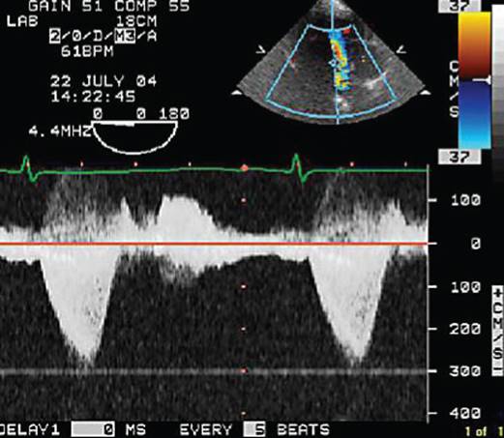Click the red Doppler baseline at zero
The width and height of the screenshot is (504, 438).
tap(214, 244)
